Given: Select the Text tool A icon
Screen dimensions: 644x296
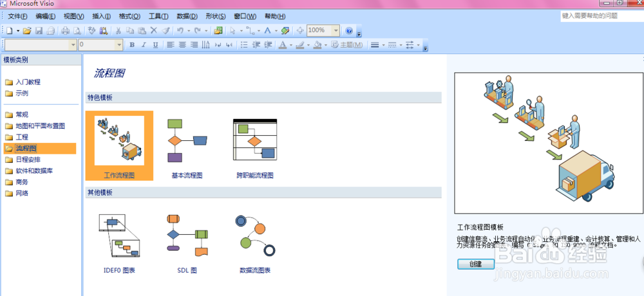Looking at the screenshot, I should (x=267, y=31).
